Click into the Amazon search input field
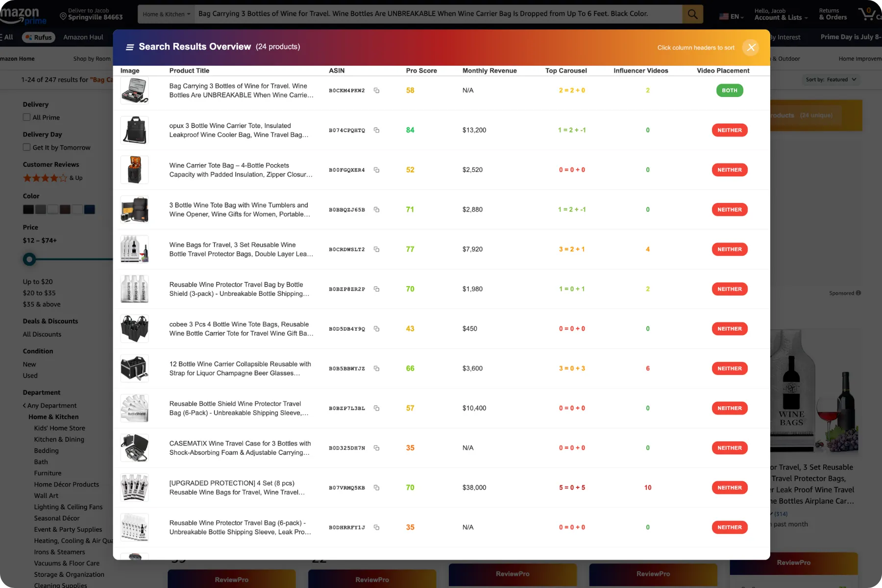The height and width of the screenshot is (588, 882). pos(438,14)
